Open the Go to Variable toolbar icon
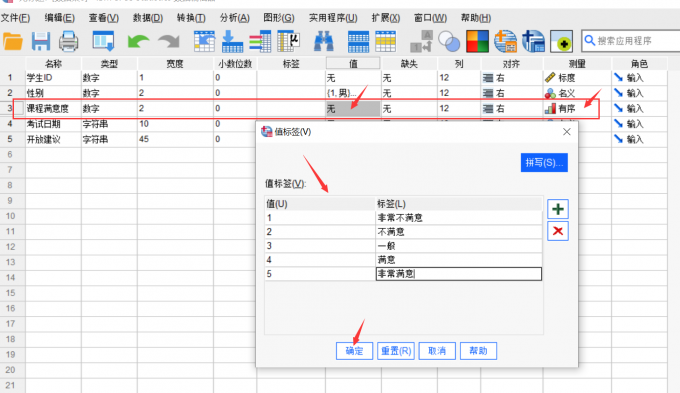Image resolution: width=680 pixels, height=393 pixels. [x=232, y=42]
